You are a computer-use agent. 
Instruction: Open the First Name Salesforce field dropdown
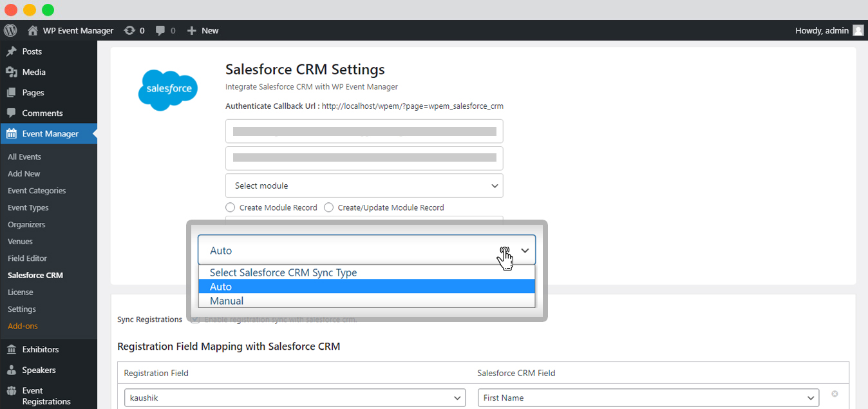tap(648, 398)
